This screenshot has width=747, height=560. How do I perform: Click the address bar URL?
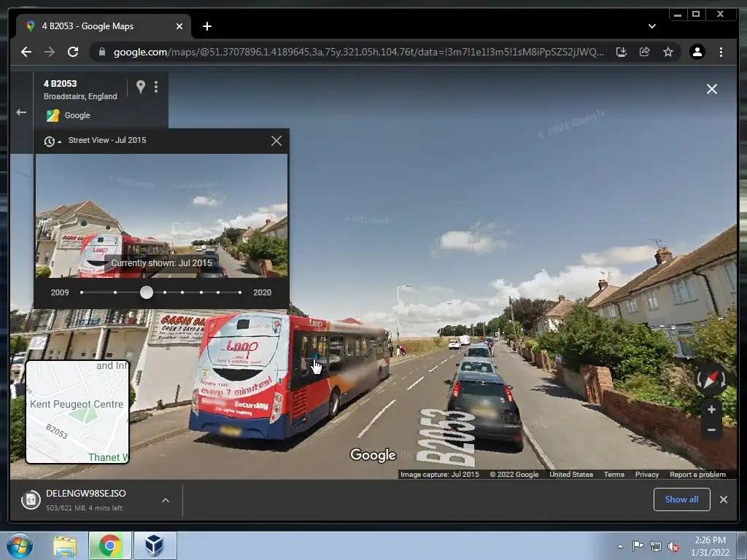point(358,52)
